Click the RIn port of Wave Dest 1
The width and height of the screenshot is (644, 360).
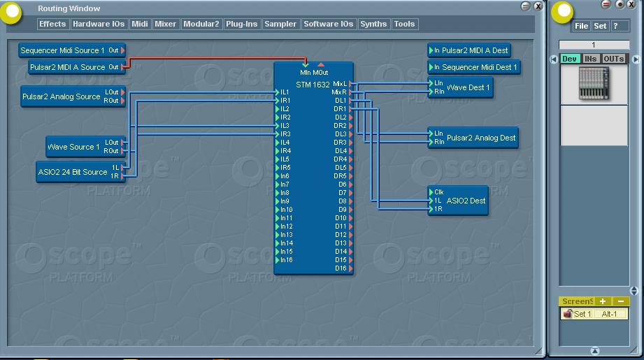pos(431,92)
